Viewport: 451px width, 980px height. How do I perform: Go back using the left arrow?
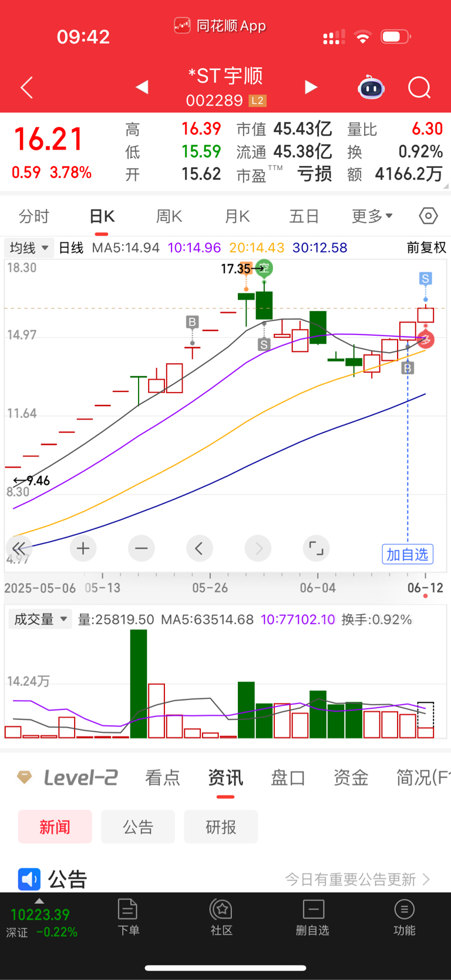click(x=26, y=88)
